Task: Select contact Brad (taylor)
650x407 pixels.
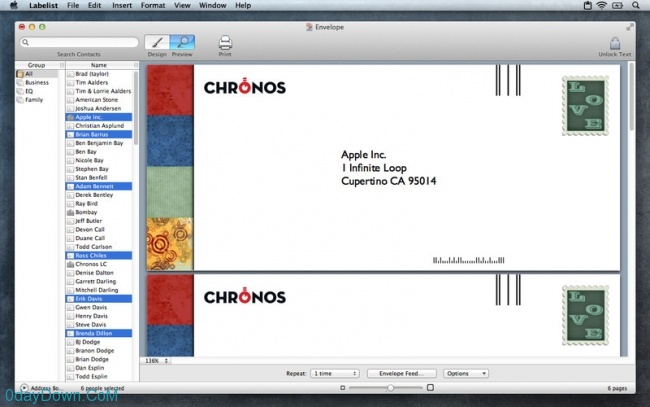Action: click(99, 74)
